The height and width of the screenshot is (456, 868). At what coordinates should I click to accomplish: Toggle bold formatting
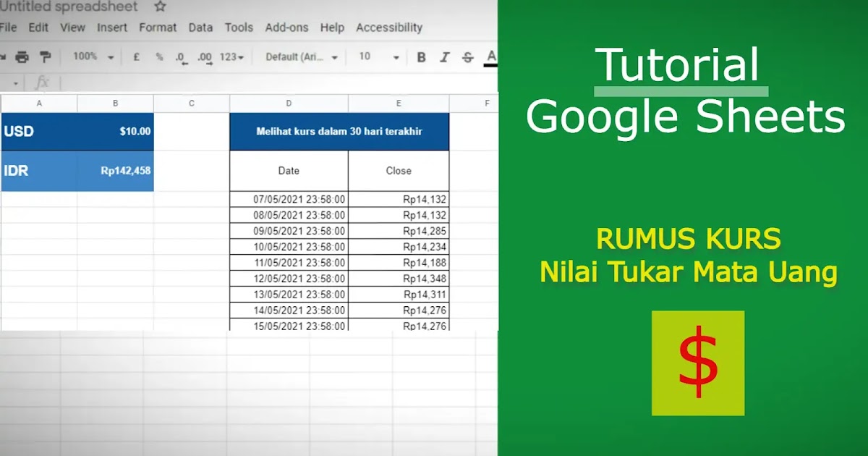421,56
